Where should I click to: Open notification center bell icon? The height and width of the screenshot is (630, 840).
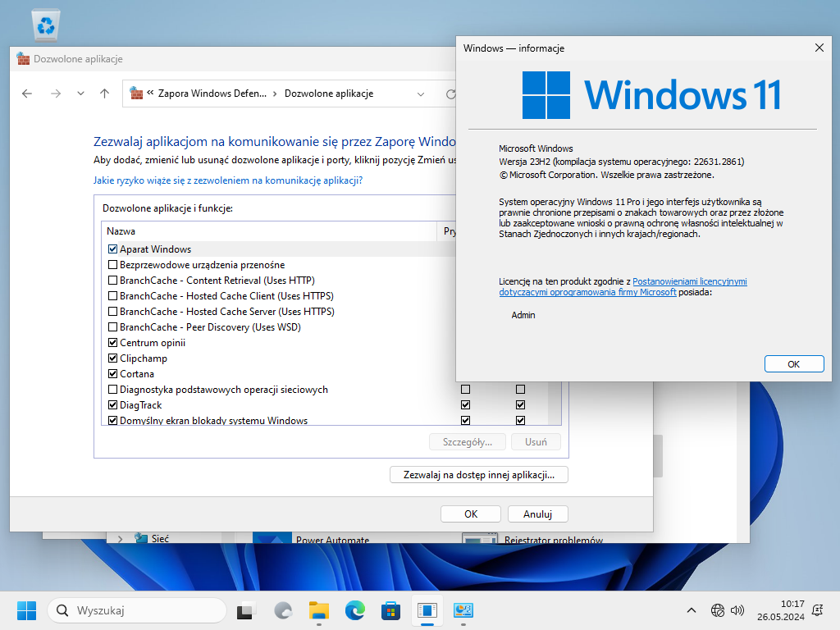pyautogui.click(x=818, y=610)
